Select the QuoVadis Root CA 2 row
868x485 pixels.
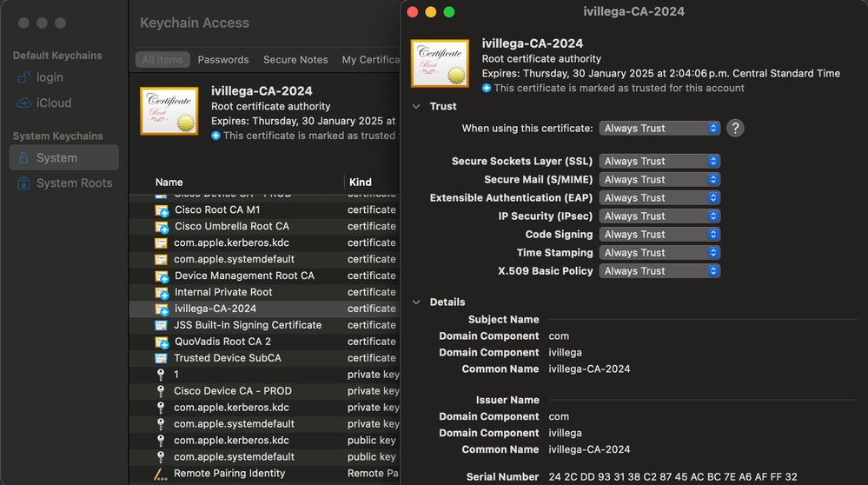265,342
